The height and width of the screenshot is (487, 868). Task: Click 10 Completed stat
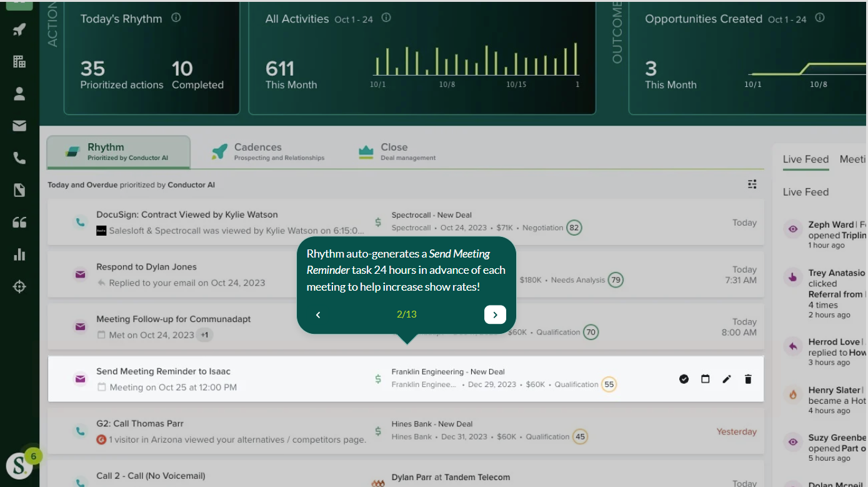click(197, 74)
